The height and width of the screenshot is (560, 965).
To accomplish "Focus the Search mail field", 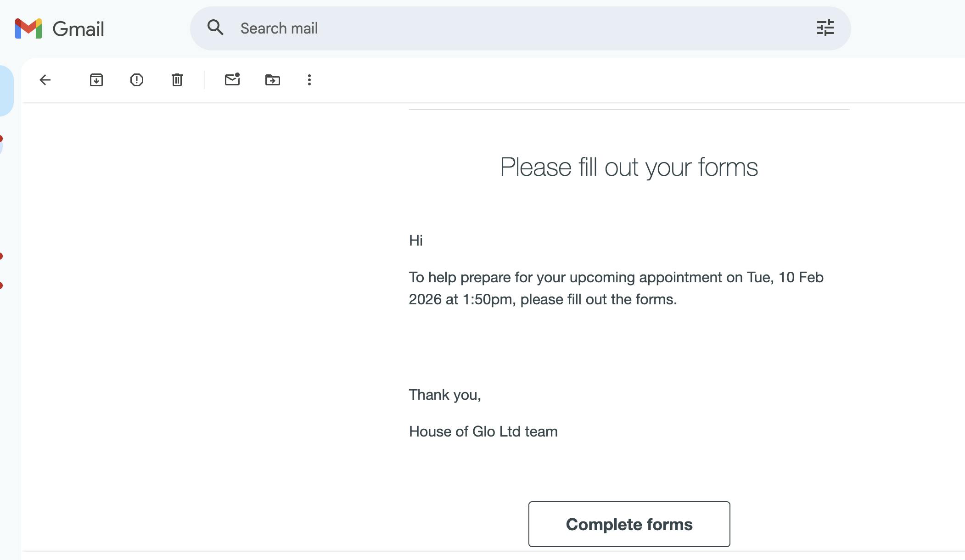I will [505, 28].
